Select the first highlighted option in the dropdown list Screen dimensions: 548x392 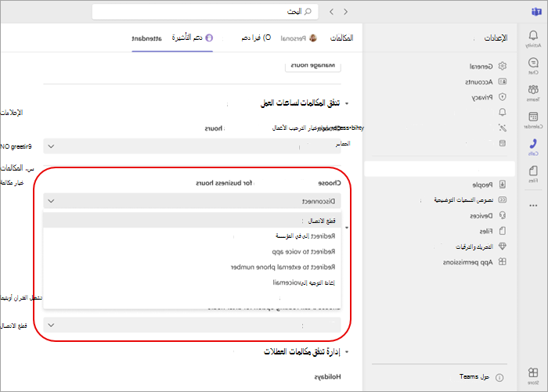click(192, 221)
